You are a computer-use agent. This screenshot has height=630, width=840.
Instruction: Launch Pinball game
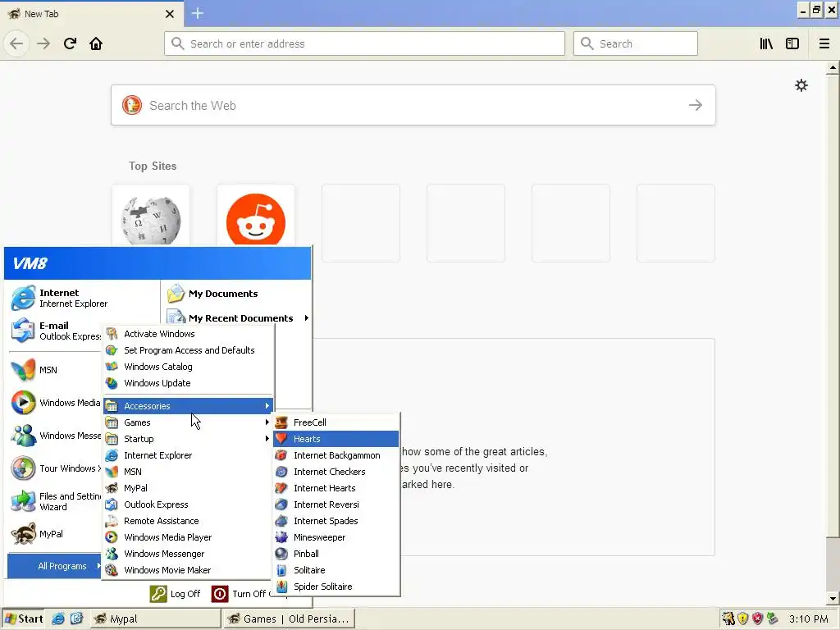(336, 554)
